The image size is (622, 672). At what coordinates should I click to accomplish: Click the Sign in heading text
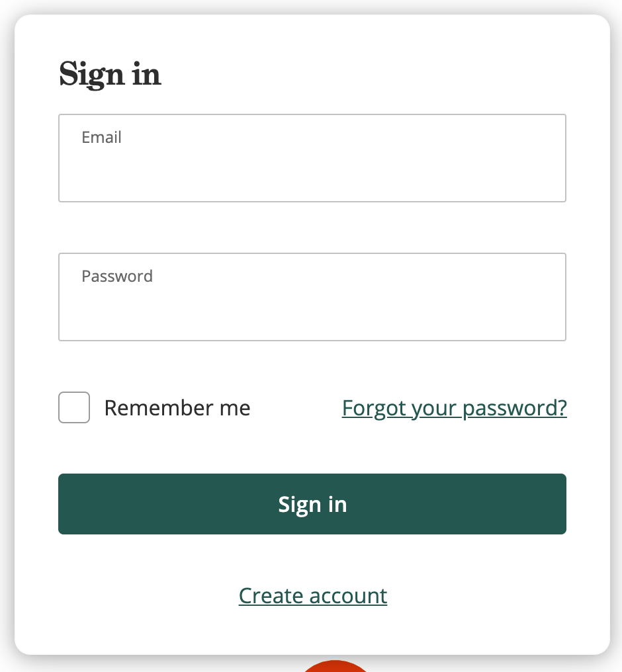[x=110, y=74]
